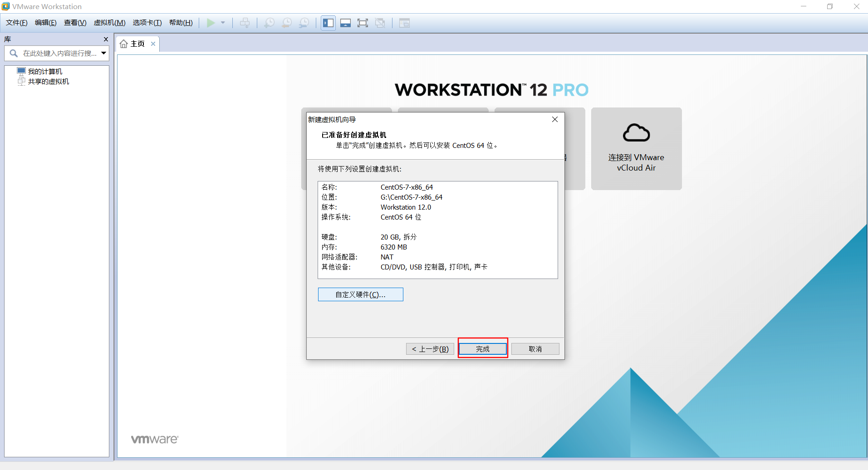Click the Revert to Snapshot toolbar icon
868x470 pixels.
click(287, 23)
